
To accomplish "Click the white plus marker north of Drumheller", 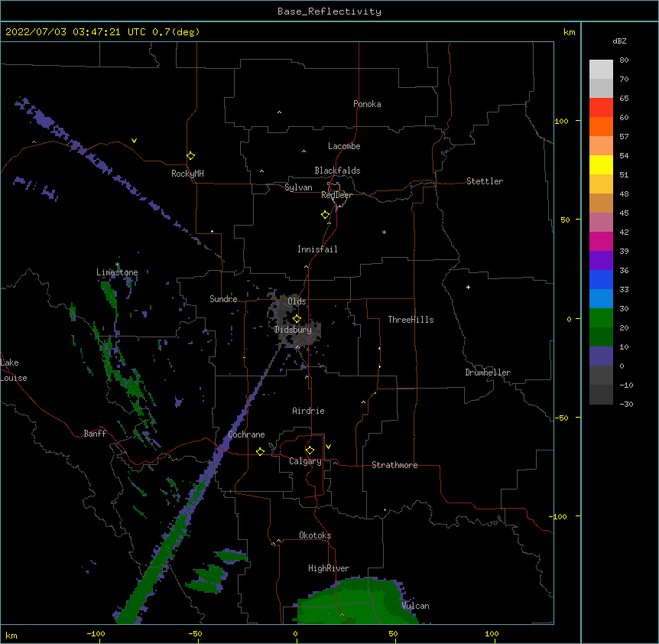I will tap(468, 287).
